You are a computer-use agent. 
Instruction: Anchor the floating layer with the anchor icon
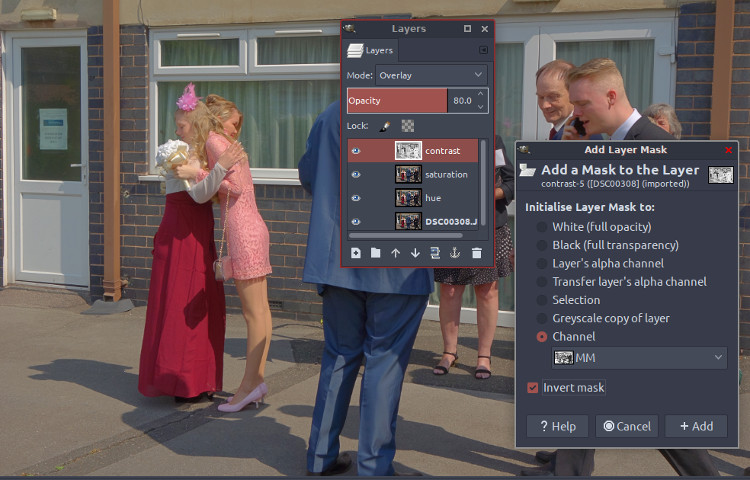(455, 253)
